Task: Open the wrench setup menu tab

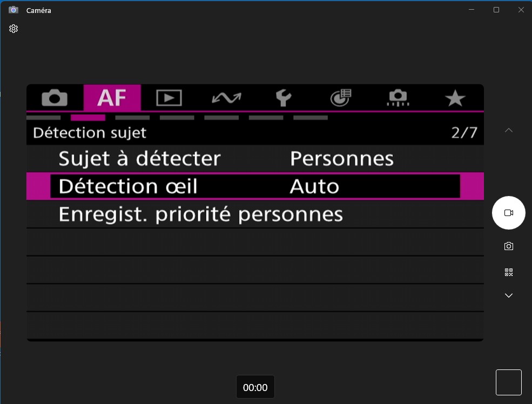Action: (283, 98)
